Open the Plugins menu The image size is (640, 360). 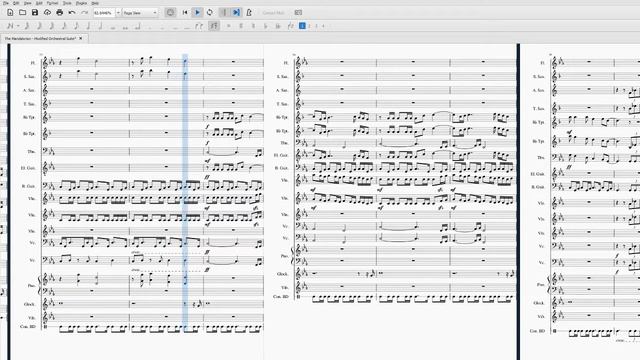click(x=82, y=3)
